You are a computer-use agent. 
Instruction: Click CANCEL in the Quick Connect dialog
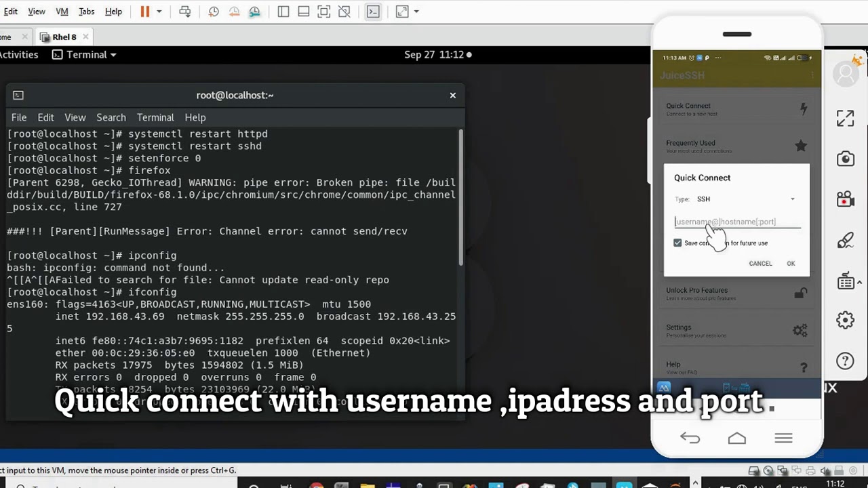tap(760, 264)
